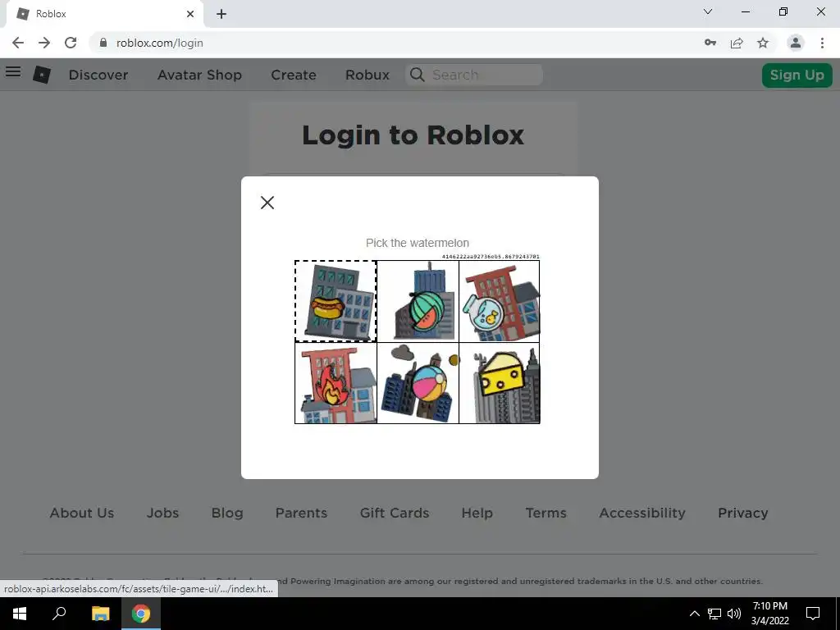This screenshot has height=630, width=840.
Task: Go back in the browser
Action: 18,43
